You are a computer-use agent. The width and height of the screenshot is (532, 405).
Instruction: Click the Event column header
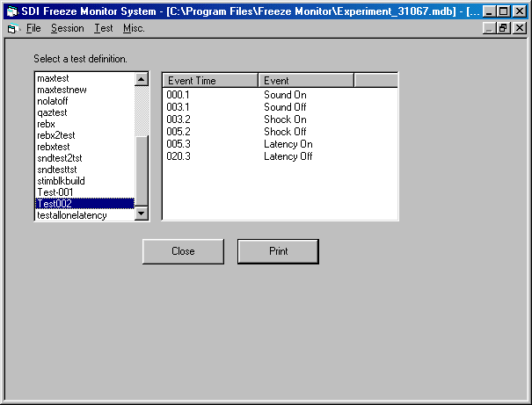click(305, 81)
